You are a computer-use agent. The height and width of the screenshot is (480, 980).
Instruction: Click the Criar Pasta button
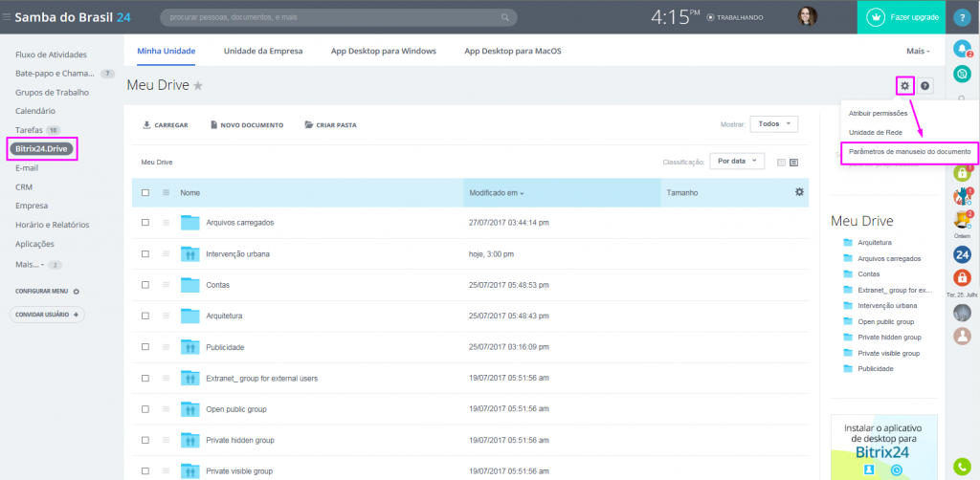tap(330, 125)
